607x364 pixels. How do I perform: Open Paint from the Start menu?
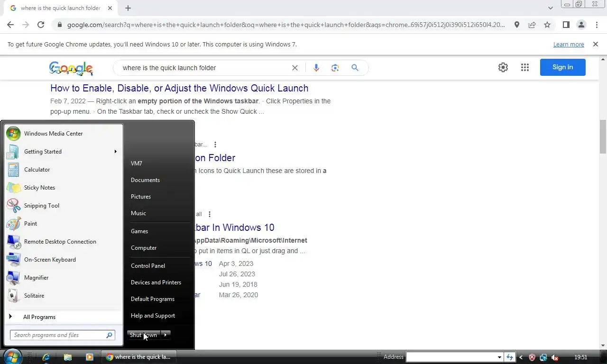coord(63,224)
